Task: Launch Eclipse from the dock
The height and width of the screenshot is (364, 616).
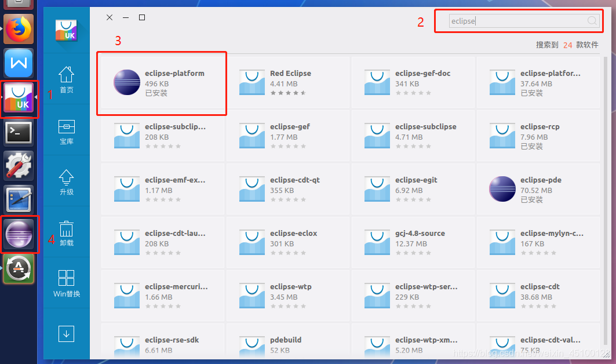Action: (x=19, y=234)
